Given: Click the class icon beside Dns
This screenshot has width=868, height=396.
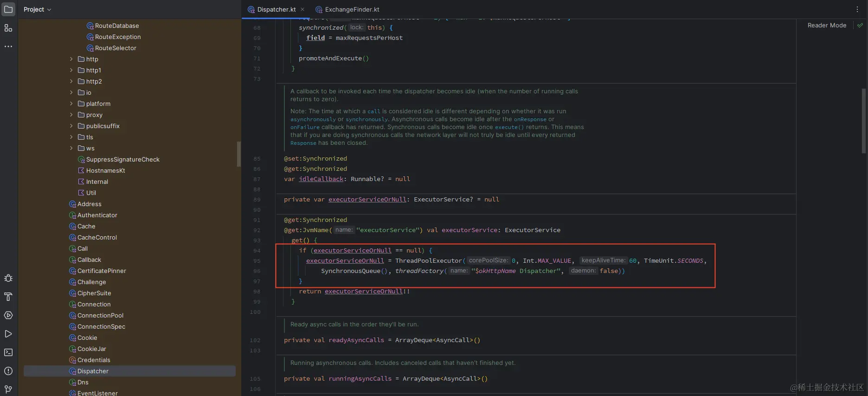Looking at the screenshot, I should click(72, 383).
